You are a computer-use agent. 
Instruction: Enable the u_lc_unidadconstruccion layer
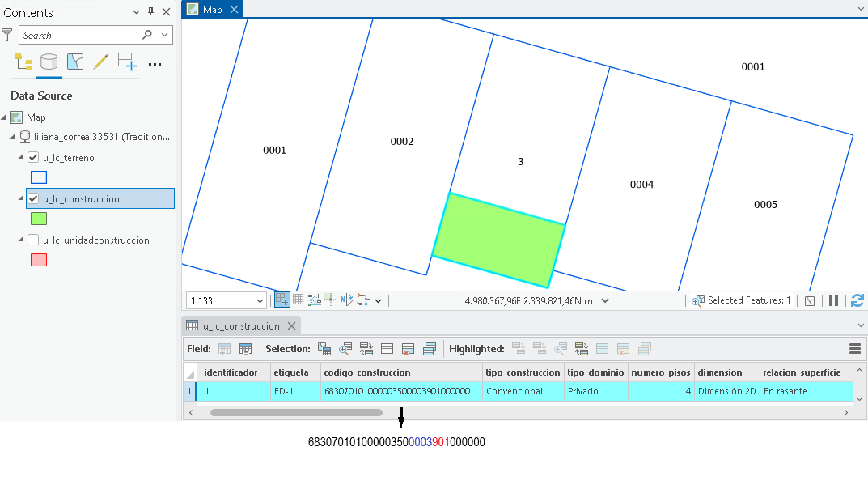click(x=33, y=240)
